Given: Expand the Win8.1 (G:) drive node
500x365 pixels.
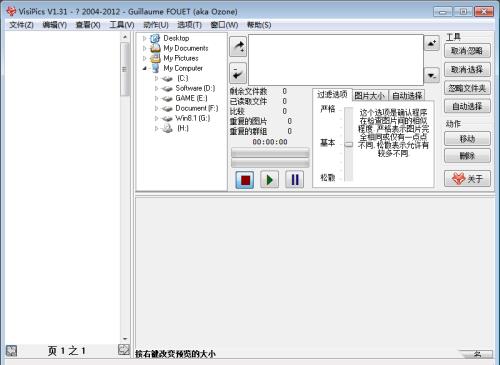Looking at the screenshot, I should click(x=156, y=118).
